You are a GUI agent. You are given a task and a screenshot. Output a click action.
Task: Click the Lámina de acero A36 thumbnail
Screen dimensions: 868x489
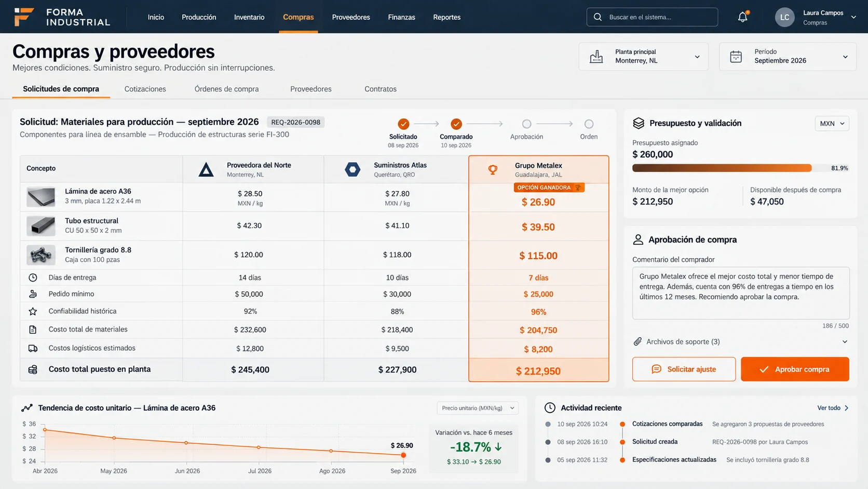point(41,197)
